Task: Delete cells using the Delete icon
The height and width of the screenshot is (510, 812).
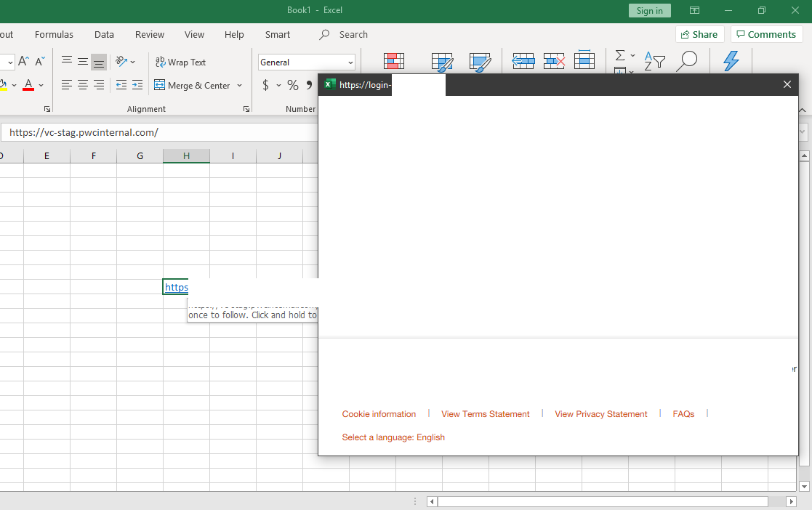Action: 554,61
